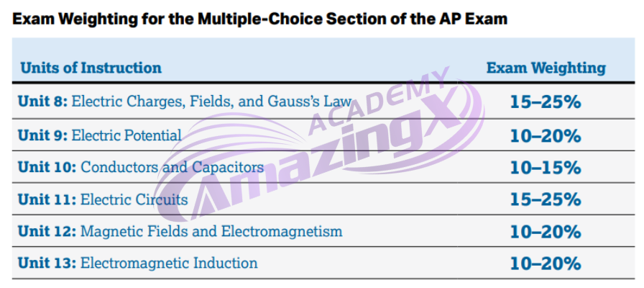Click the 10–20% weighting for Unit 13
The image size is (644, 288).
(x=546, y=264)
